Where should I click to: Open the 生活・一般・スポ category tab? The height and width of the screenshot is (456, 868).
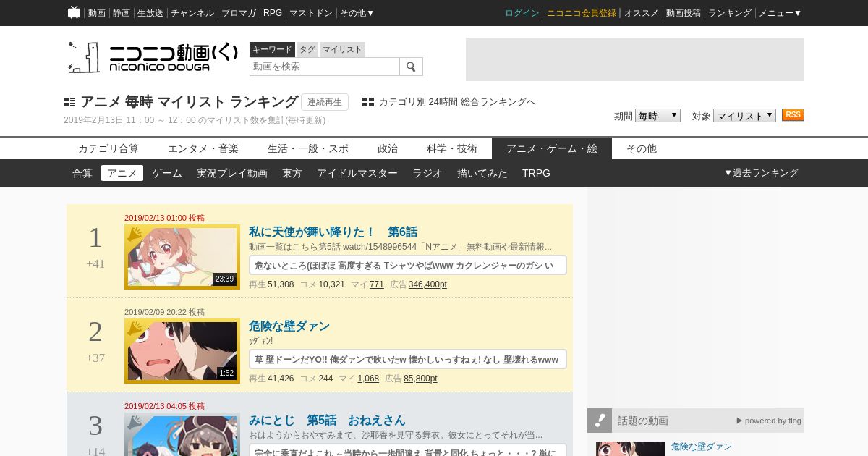308,148
